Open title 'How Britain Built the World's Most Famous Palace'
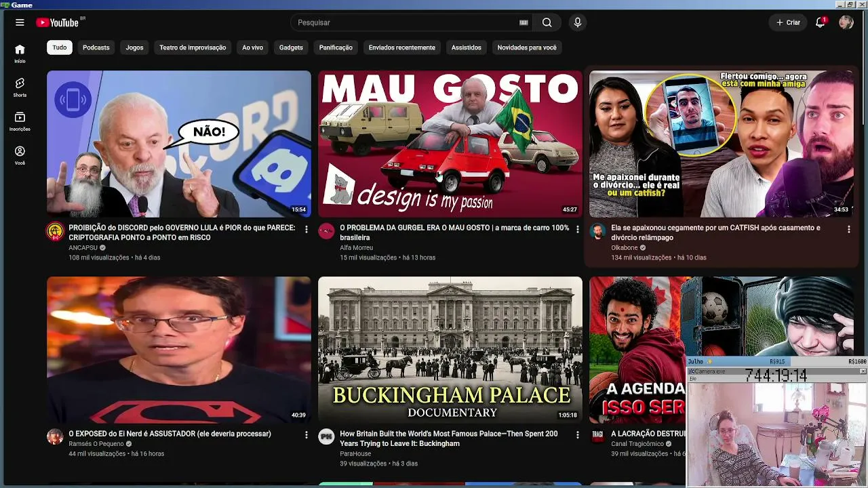 (449, 439)
